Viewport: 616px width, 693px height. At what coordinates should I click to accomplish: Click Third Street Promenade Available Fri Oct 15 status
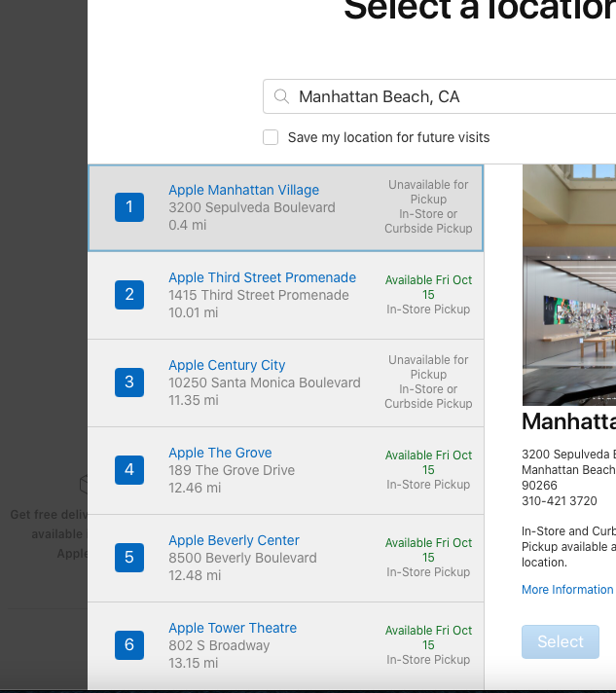[x=428, y=287]
